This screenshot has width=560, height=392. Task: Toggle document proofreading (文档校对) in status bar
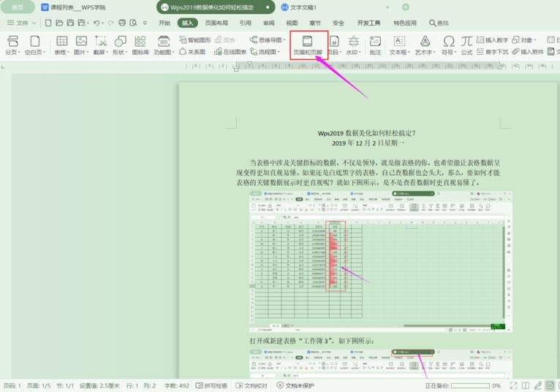pyautogui.click(x=251, y=385)
